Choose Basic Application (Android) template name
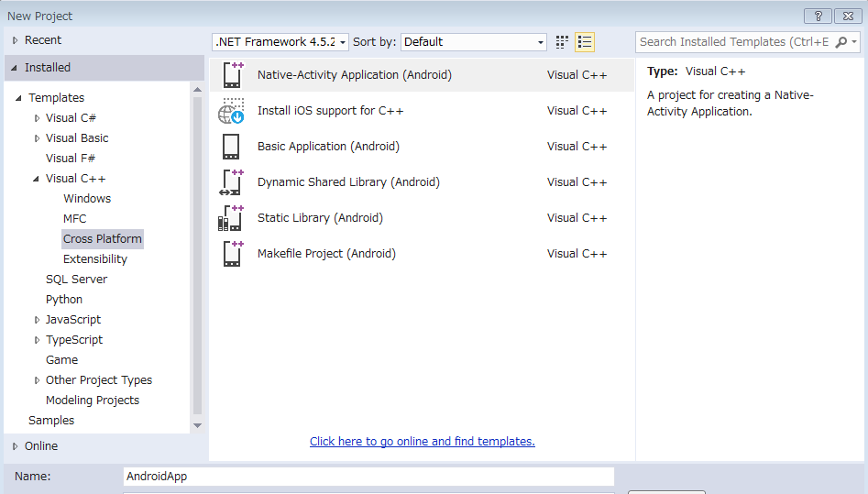Image resolution: width=868 pixels, height=494 pixels. tap(328, 147)
